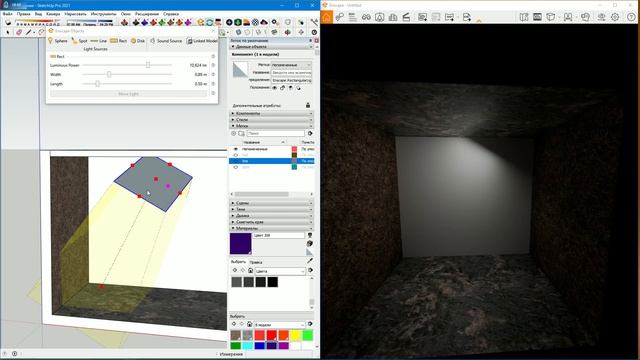
Task: Click Disk light in Enscape Objects
Action: pyautogui.click(x=138, y=41)
